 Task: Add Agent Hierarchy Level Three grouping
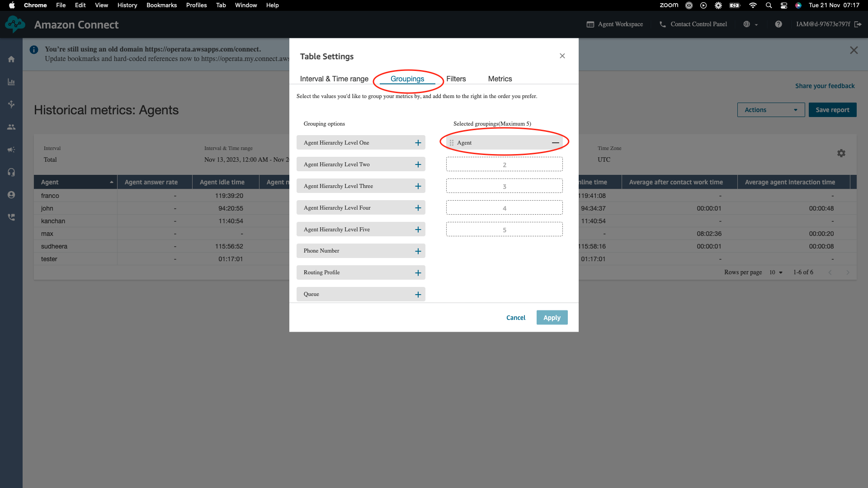pos(418,186)
